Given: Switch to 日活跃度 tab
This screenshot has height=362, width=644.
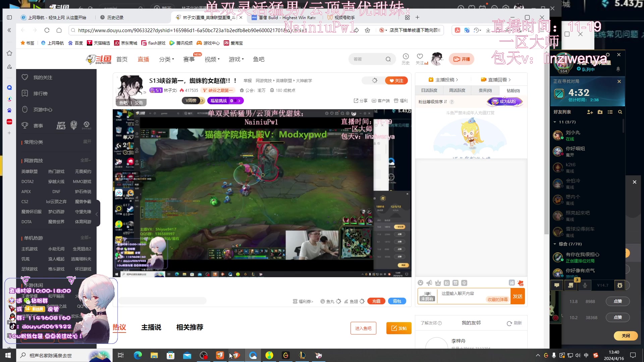Looking at the screenshot, I should 429,90.
